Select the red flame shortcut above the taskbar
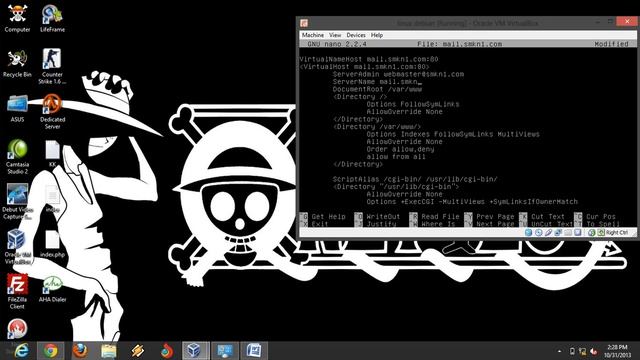This screenshot has height=360, width=640. click(17, 329)
